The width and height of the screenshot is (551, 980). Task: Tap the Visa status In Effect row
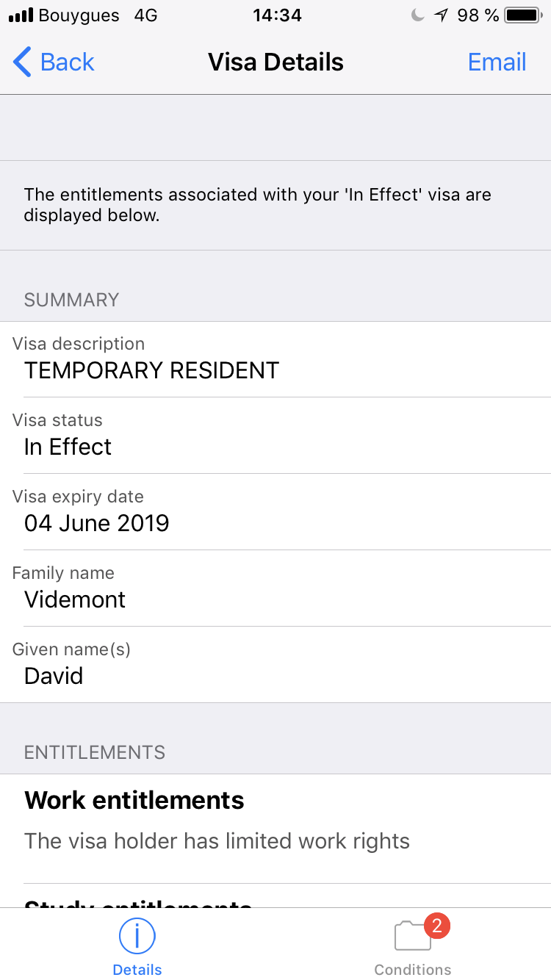tap(275, 436)
